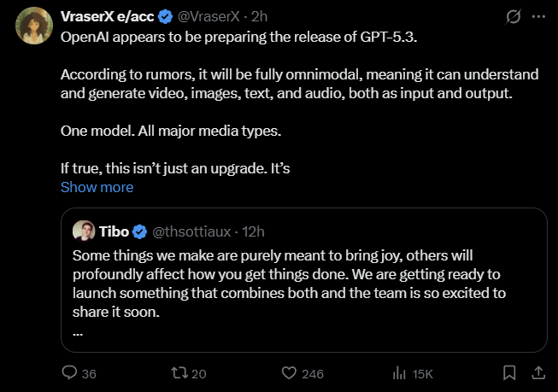Like the post with the heart
The height and width of the screenshot is (392, 558).
pyautogui.click(x=289, y=373)
